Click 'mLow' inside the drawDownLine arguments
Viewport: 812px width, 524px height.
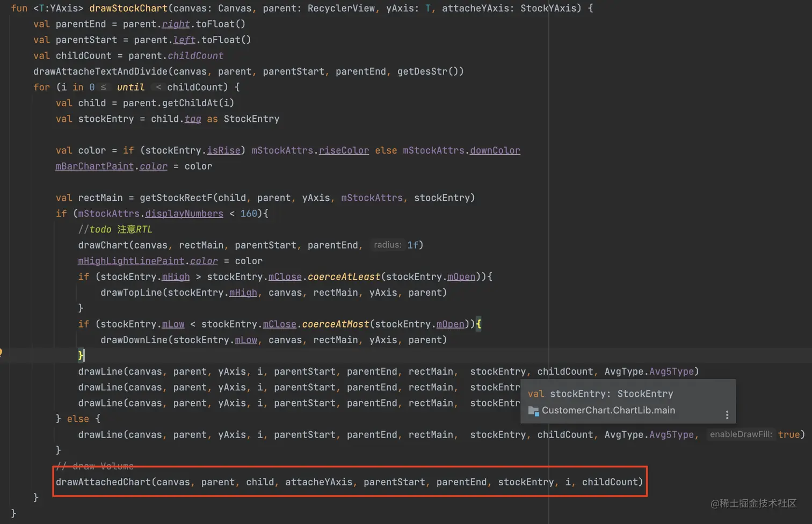(246, 340)
